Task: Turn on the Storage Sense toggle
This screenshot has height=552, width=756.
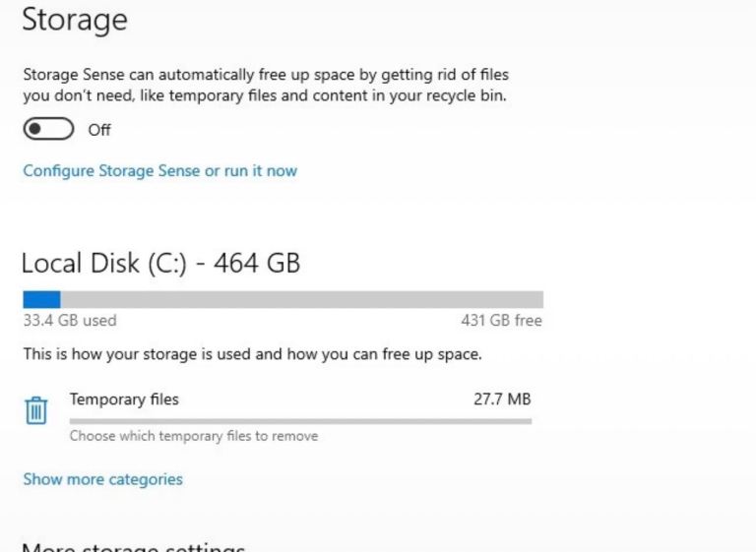Action: (48, 129)
